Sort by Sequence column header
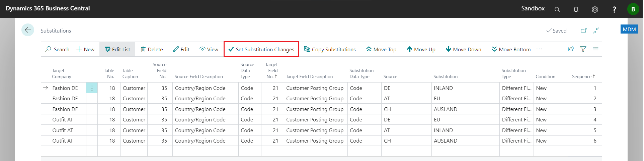 (583, 76)
